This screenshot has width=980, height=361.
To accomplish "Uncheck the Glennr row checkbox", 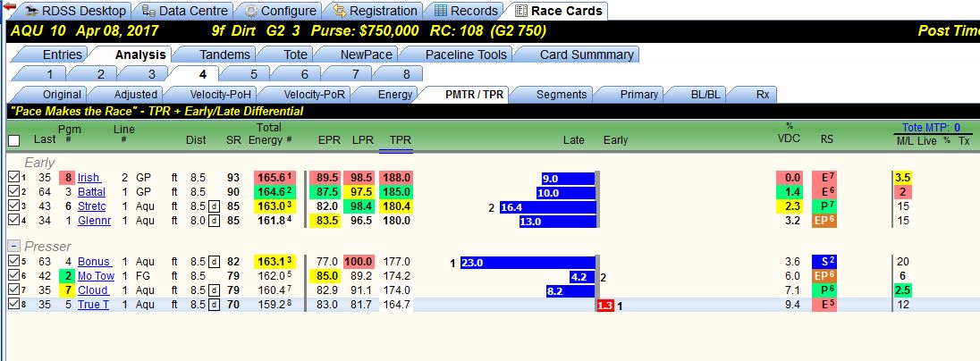I will [x=13, y=220].
